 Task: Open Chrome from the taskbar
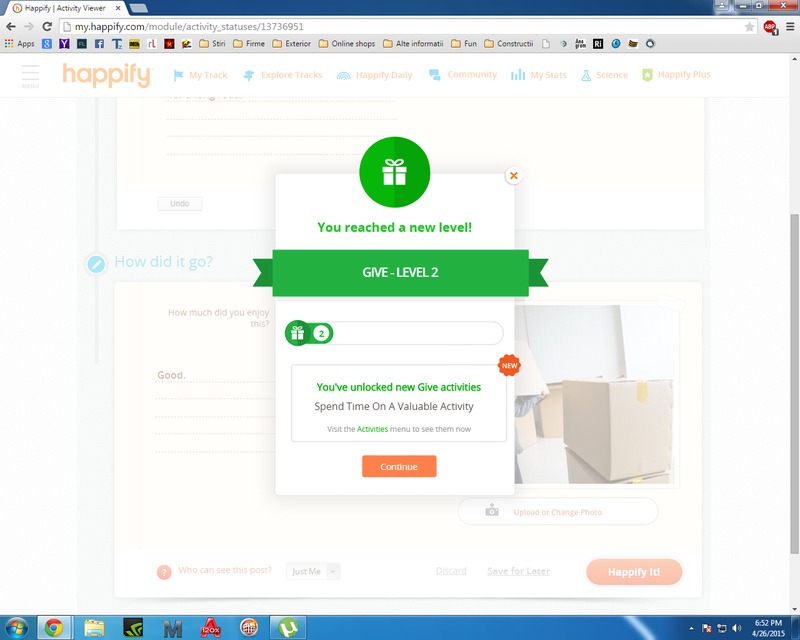(x=54, y=628)
